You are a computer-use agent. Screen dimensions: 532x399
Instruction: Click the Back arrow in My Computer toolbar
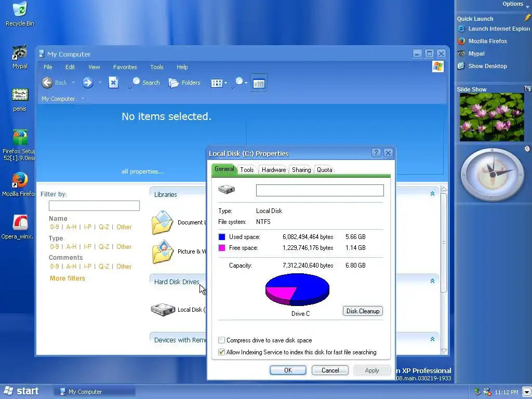tap(47, 83)
